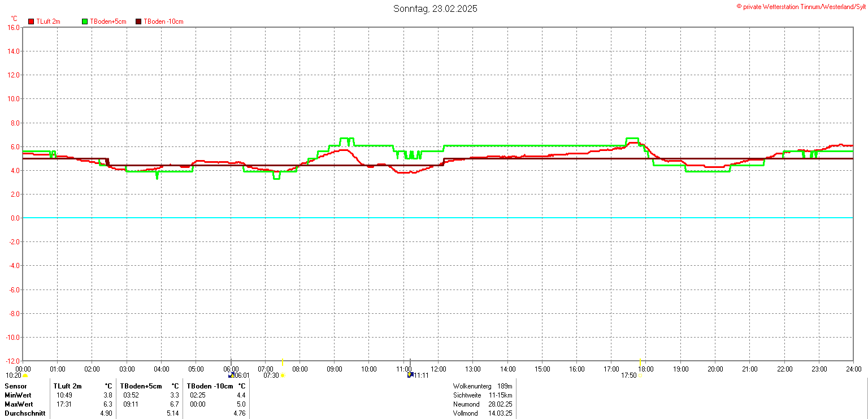
Task: Click the yellow sun icon beside 10:20
Action: (25, 375)
